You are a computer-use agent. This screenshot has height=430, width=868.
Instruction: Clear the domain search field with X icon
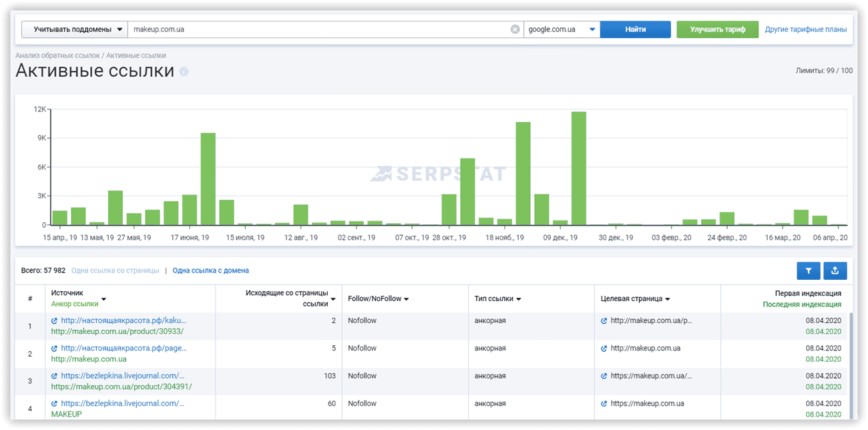point(515,29)
